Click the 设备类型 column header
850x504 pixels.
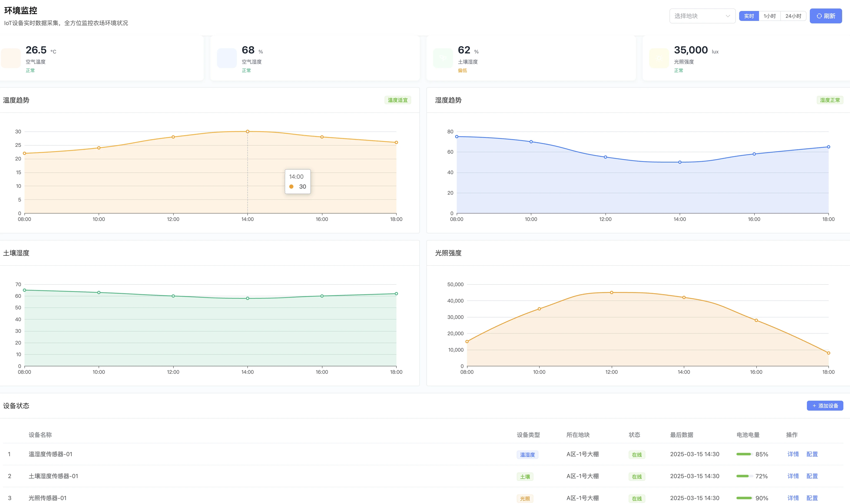pyautogui.click(x=528, y=435)
